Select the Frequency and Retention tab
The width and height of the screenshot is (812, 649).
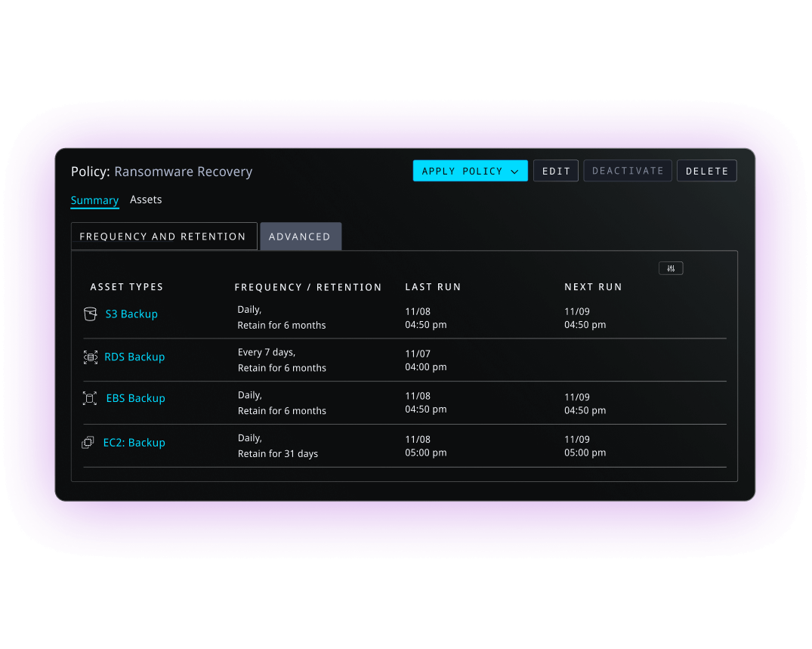pos(163,236)
